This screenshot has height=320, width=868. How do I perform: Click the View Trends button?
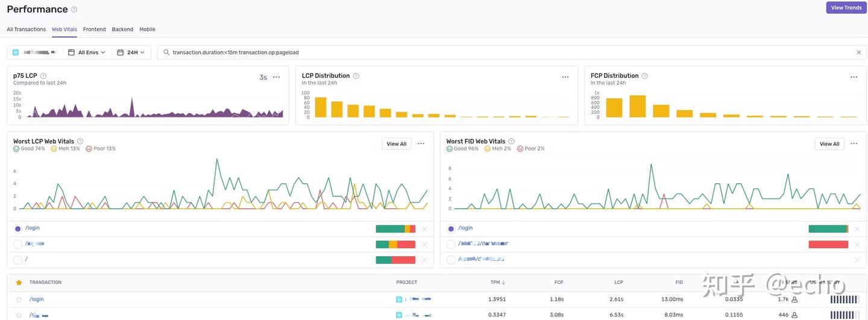(846, 8)
